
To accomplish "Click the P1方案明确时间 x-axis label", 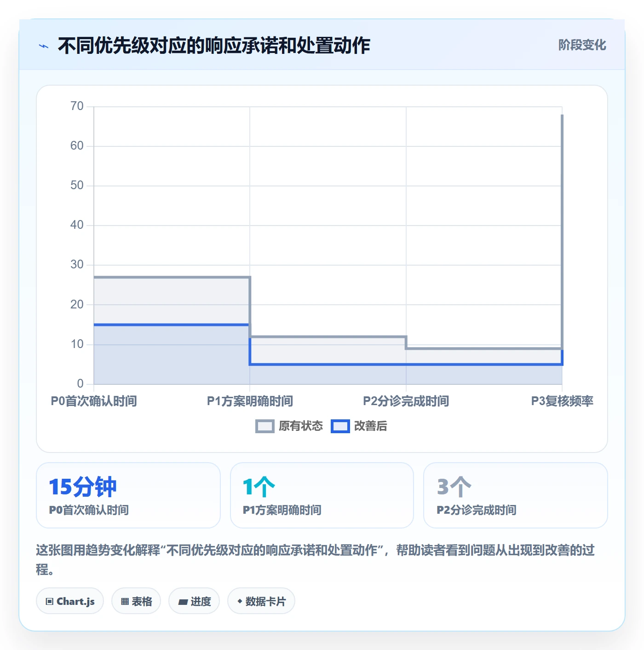I will point(250,401).
